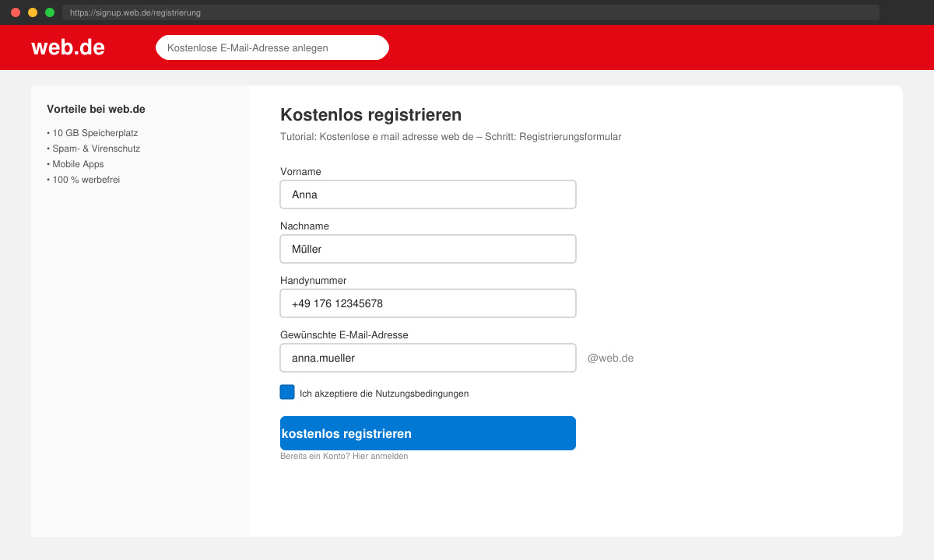Select the Handynummer input field

tap(428, 303)
